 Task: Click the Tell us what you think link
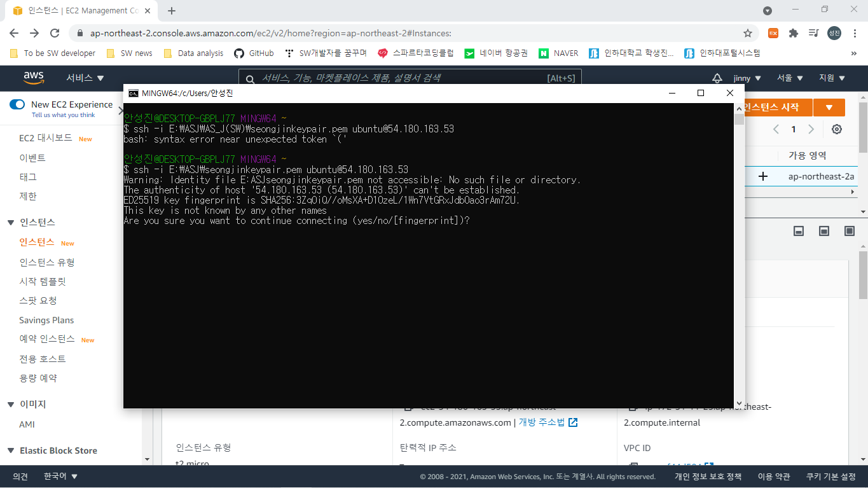[64, 115]
